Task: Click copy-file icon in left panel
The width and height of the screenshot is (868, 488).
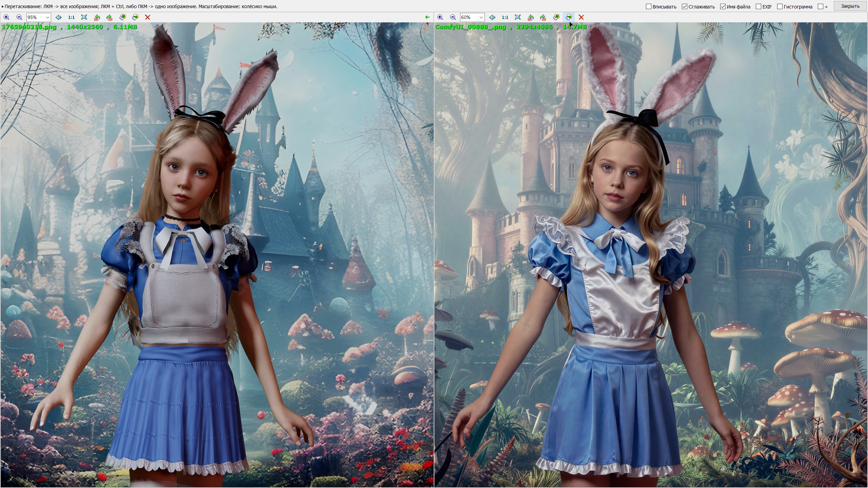Action: 122,17
